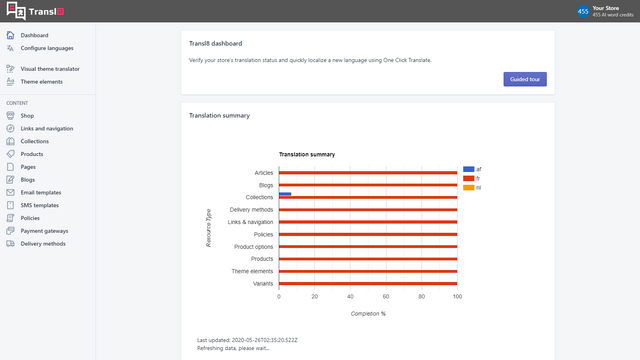Image resolution: width=640 pixels, height=360 pixels.
Task: Click the blue Collections 'af' bar
Action: [285, 194]
